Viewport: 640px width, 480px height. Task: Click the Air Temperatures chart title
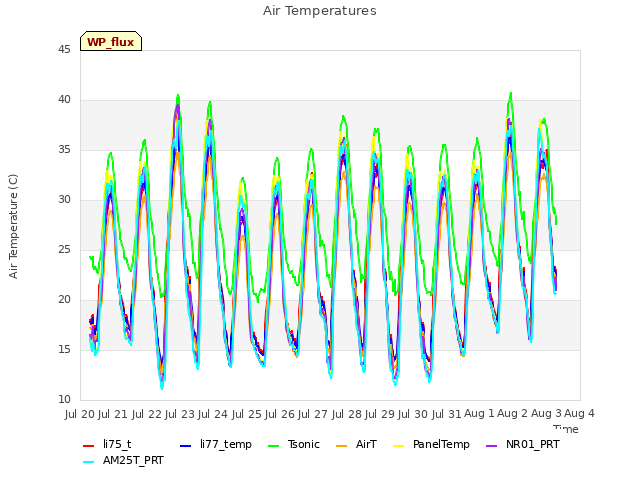coord(320,11)
